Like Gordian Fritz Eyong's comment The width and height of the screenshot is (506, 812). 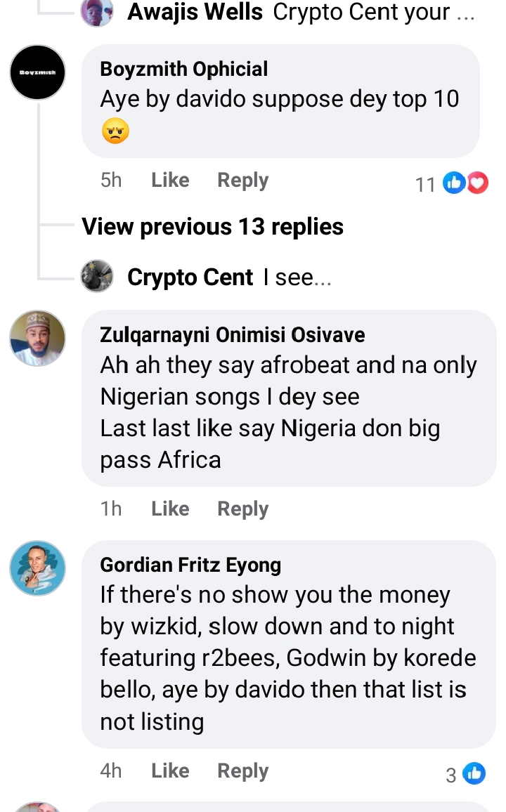click(x=170, y=771)
